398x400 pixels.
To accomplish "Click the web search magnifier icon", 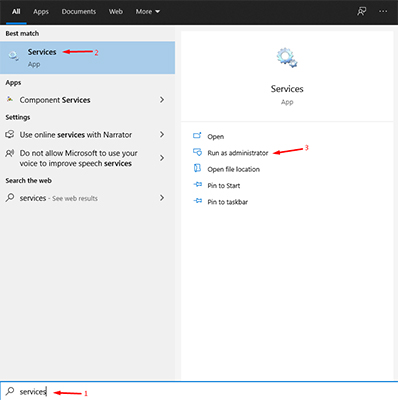I will click(x=10, y=197).
